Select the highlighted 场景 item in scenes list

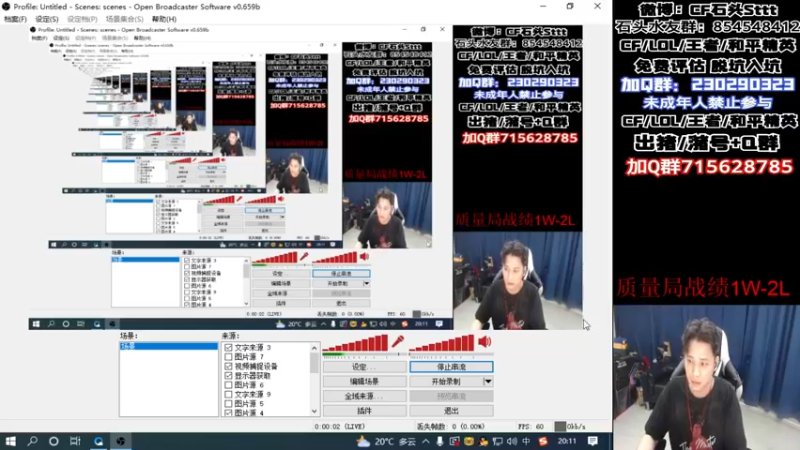[168, 346]
